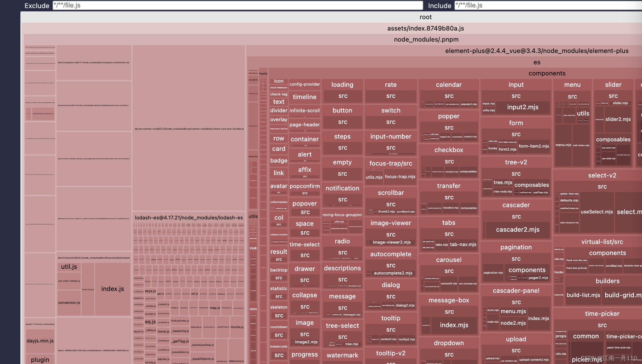Viewport: 642px width, 364px height.
Task: Select the 'input-number' component header
Action: 391,136
